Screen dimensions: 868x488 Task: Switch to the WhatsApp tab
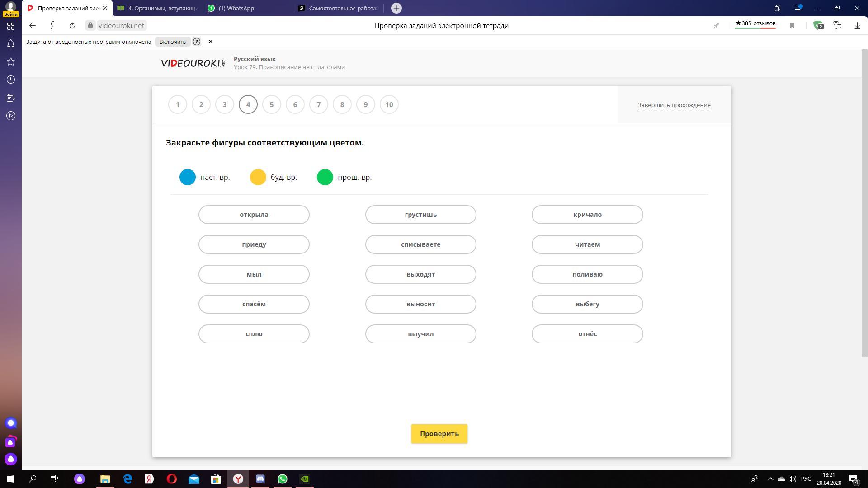pos(236,8)
